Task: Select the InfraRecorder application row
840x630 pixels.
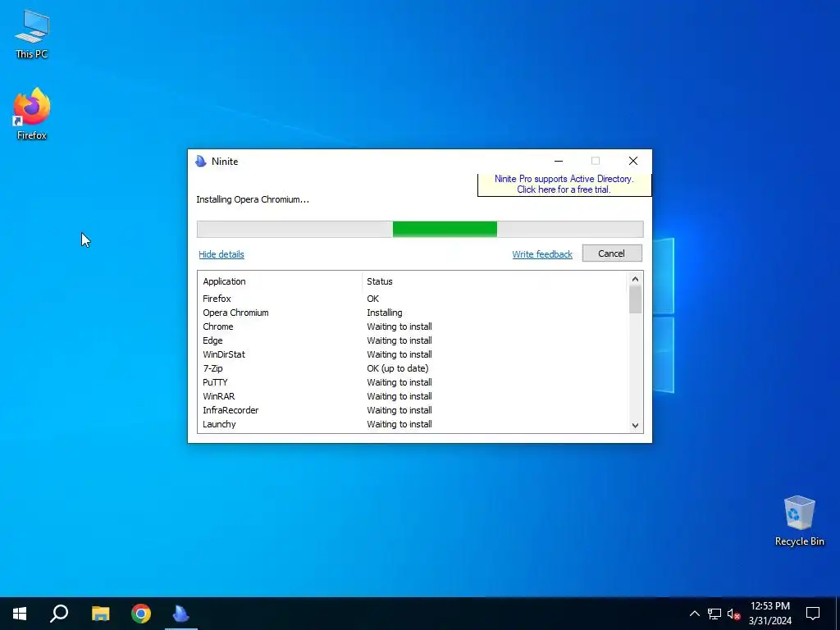Action: (412, 410)
